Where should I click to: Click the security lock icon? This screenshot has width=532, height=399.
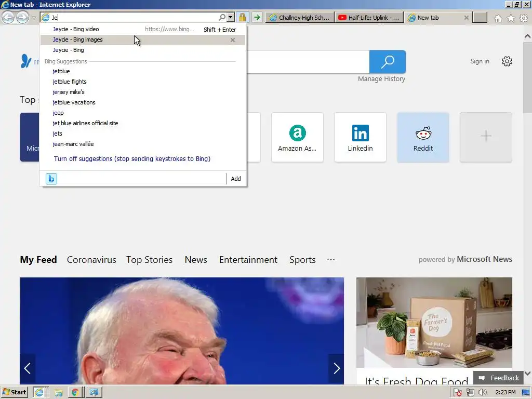point(242,17)
